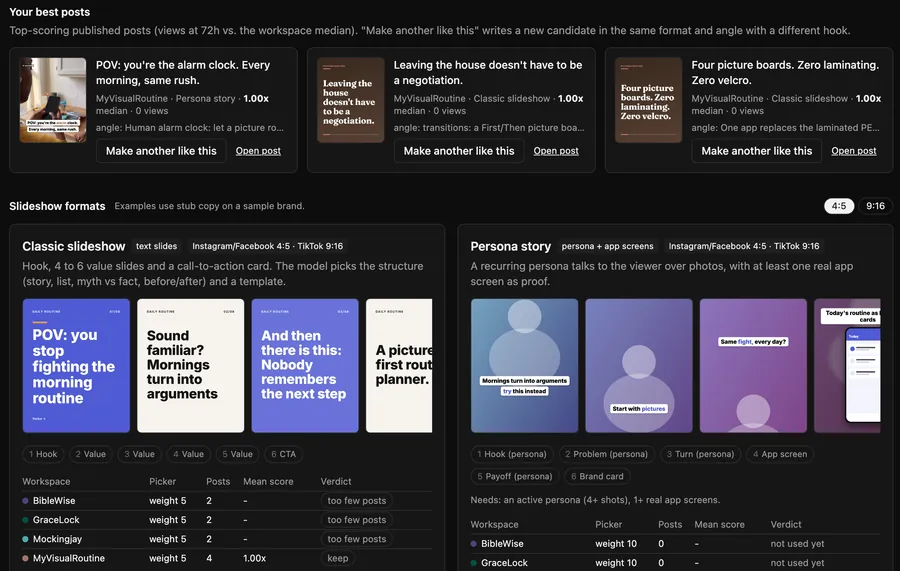Open the Leaving the house post thumbnail
The height and width of the screenshot is (571, 900).
point(351,100)
